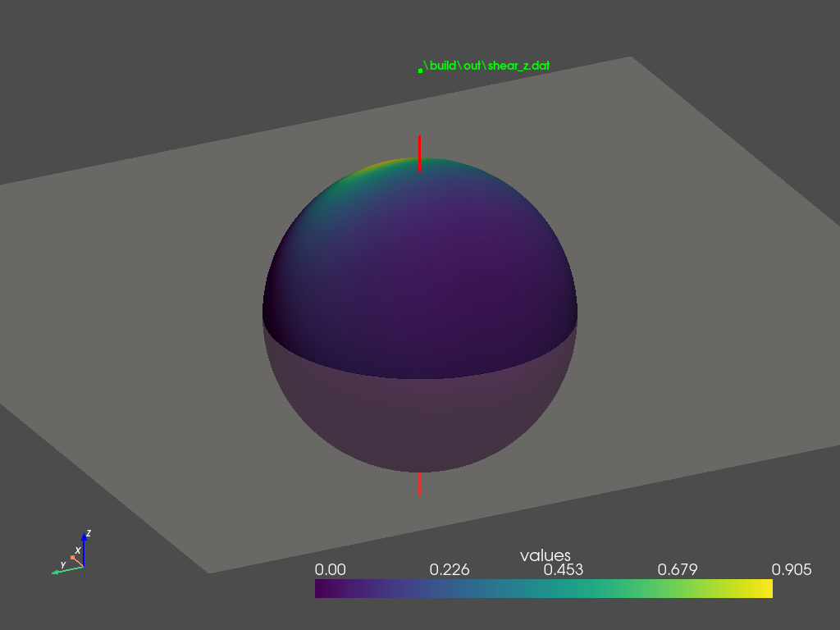The height and width of the screenshot is (630, 840).
Task: Select the 0.453 tick label on scalar bar
Action: [564, 570]
